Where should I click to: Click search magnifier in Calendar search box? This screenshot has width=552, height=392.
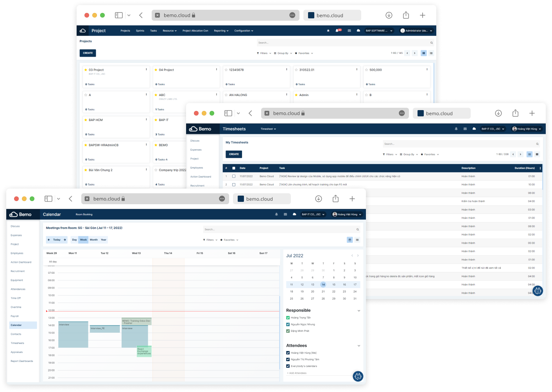(358, 230)
